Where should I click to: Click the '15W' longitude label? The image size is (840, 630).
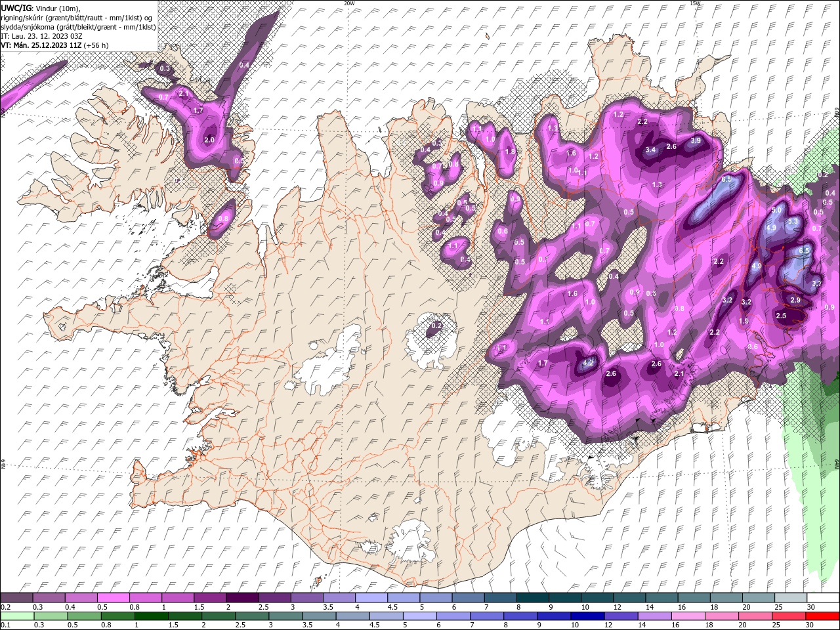[x=695, y=3]
